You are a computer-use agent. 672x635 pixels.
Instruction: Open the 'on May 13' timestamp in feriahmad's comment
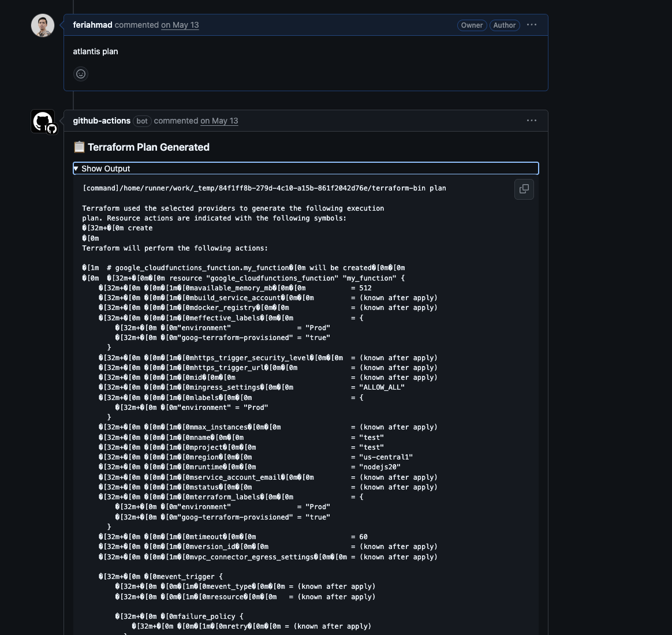[x=180, y=25]
